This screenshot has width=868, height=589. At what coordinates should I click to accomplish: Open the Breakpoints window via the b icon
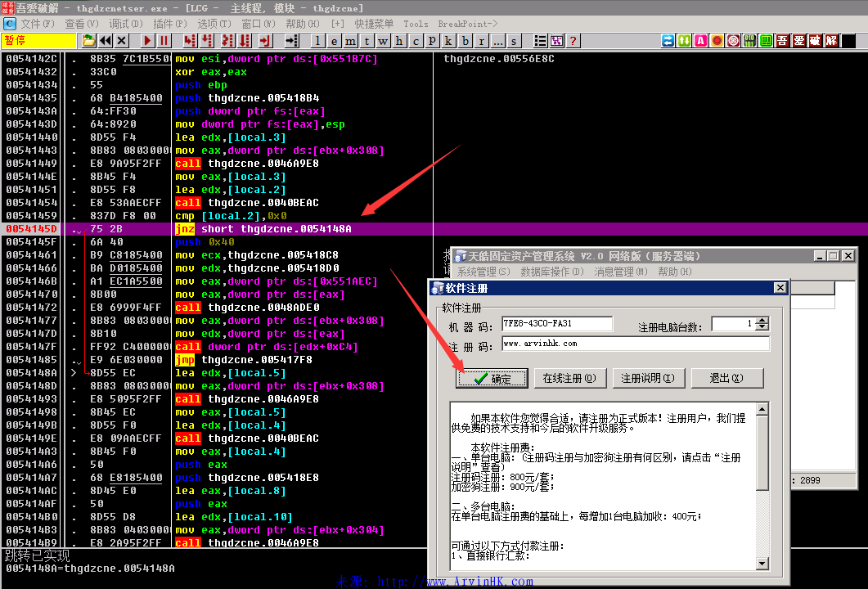click(x=465, y=40)
